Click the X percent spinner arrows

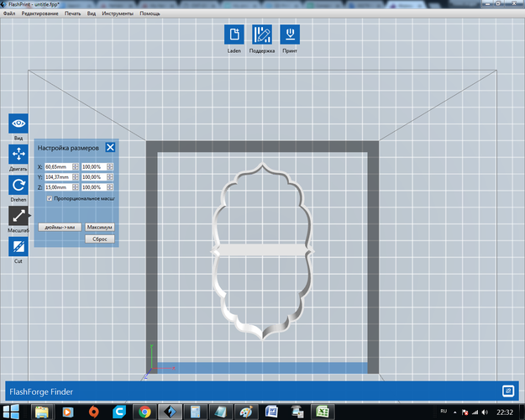110,167
